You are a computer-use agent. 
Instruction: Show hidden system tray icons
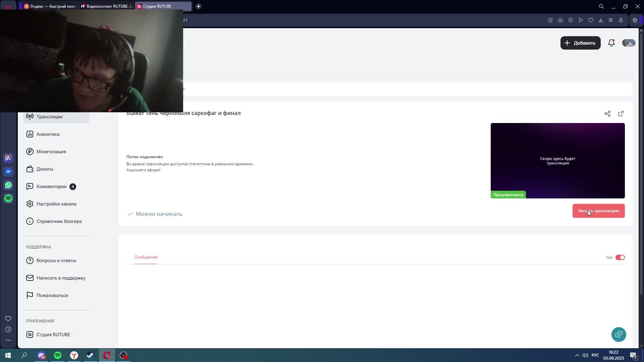577,355
